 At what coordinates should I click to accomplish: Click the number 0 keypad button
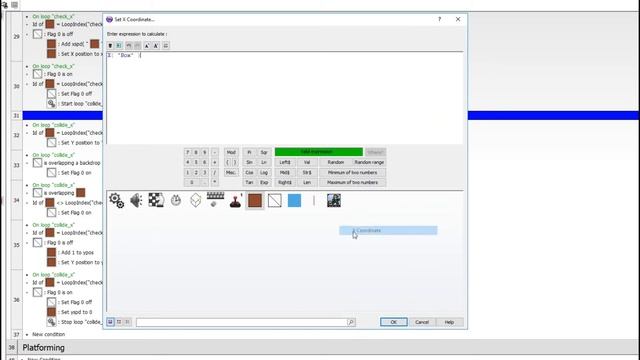(x=192, y=182)
